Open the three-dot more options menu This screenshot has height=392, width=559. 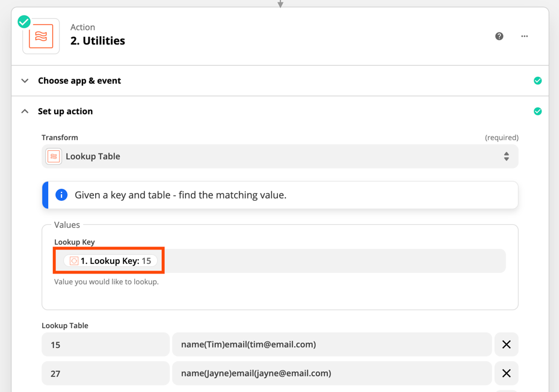coord(525,36)
